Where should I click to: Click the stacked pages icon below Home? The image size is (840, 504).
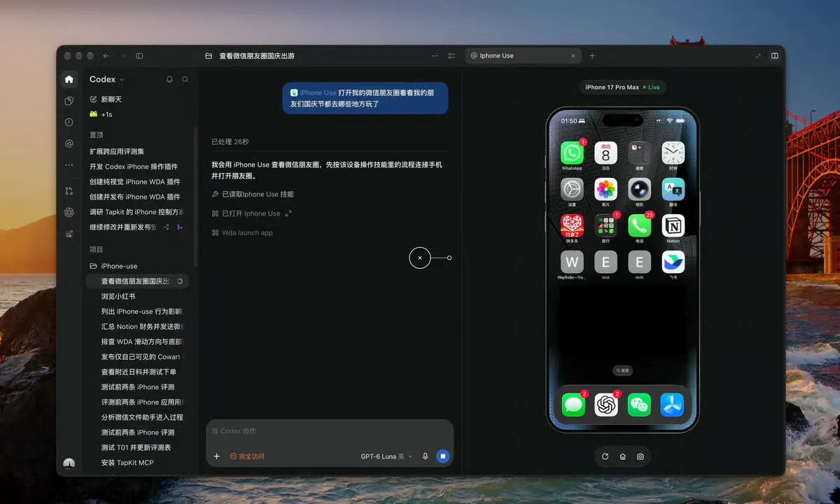69,101
